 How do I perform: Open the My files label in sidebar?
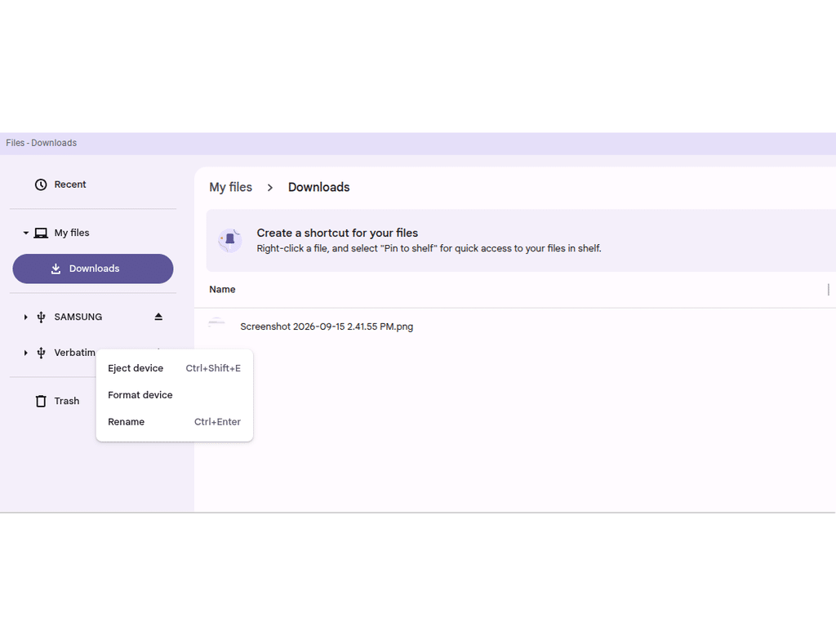pyautogui.click(x=72, y=233)
